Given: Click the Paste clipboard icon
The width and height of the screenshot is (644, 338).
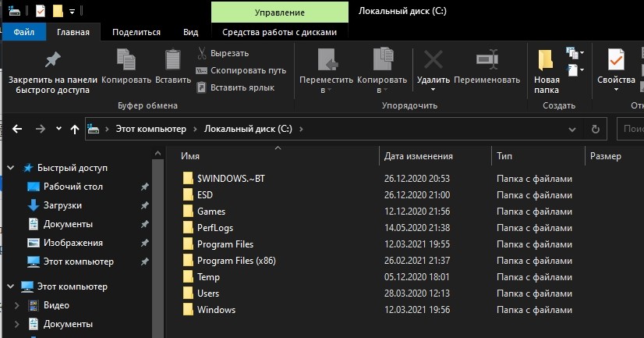Looking at the screenshot, I should [x=172, y=60].
